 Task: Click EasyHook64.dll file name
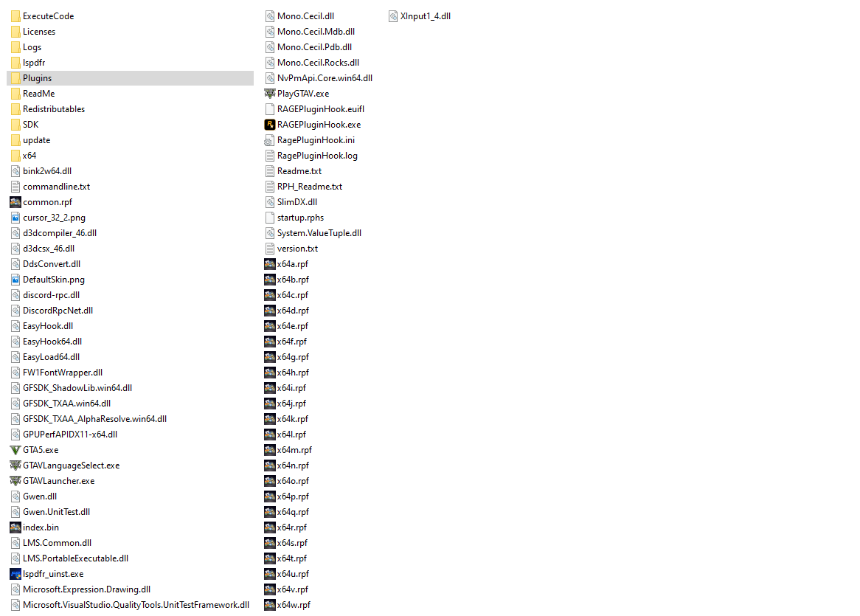tap(52, 341)
